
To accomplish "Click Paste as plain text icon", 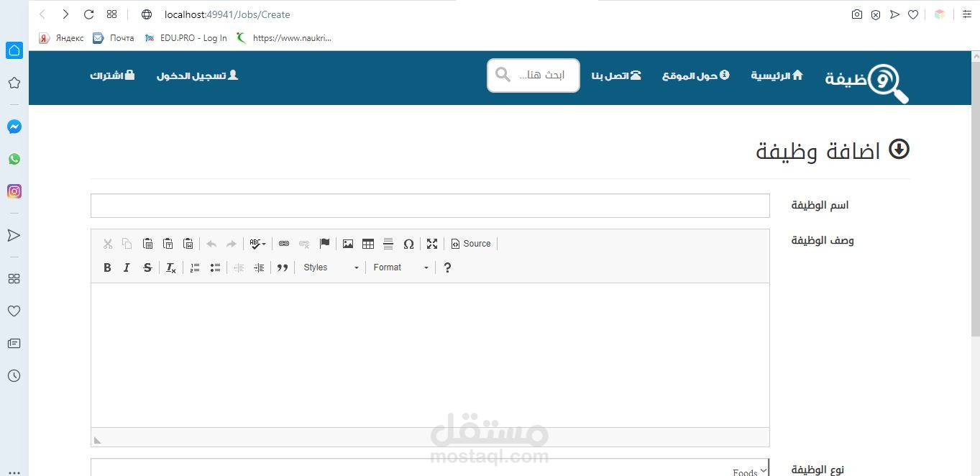I will pos(168,244).
